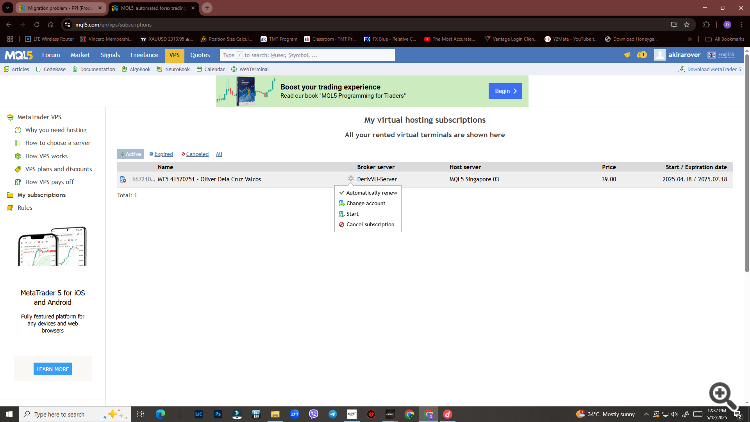
Task: Click the Download MetaTrader 5 link
Action: (710, 69)
